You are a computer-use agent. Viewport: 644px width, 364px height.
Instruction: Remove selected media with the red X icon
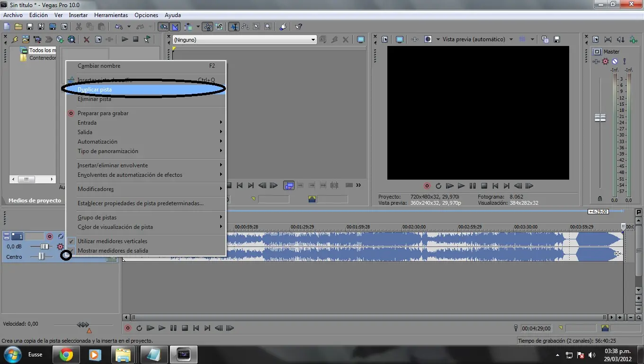(87, 39)
